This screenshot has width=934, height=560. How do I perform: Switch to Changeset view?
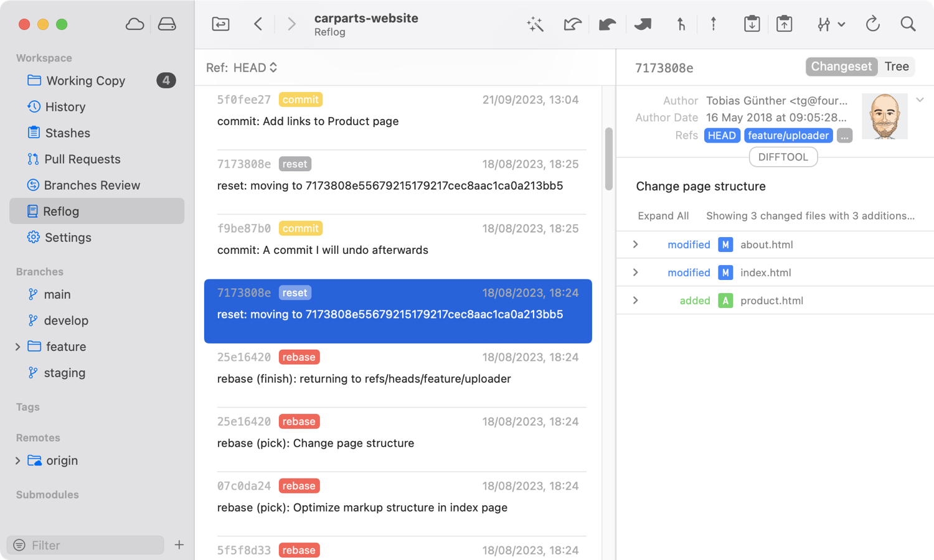pos(841,67)
